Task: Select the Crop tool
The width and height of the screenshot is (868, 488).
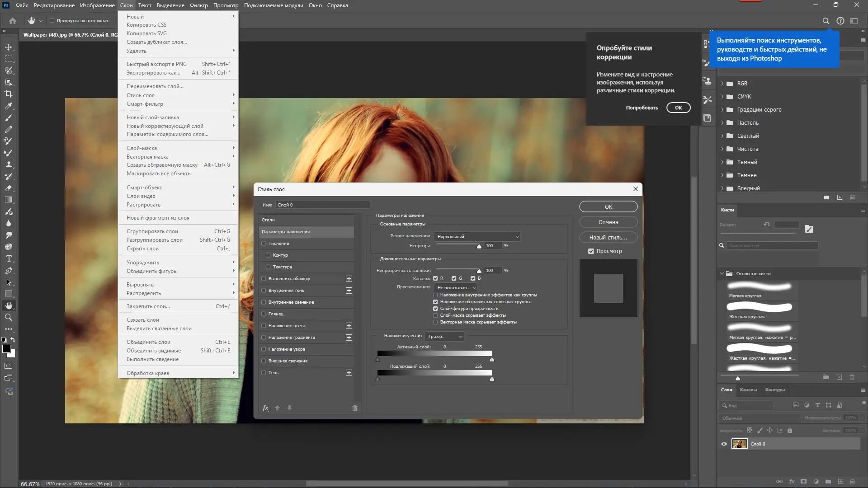Action: [x=9, y=94]
